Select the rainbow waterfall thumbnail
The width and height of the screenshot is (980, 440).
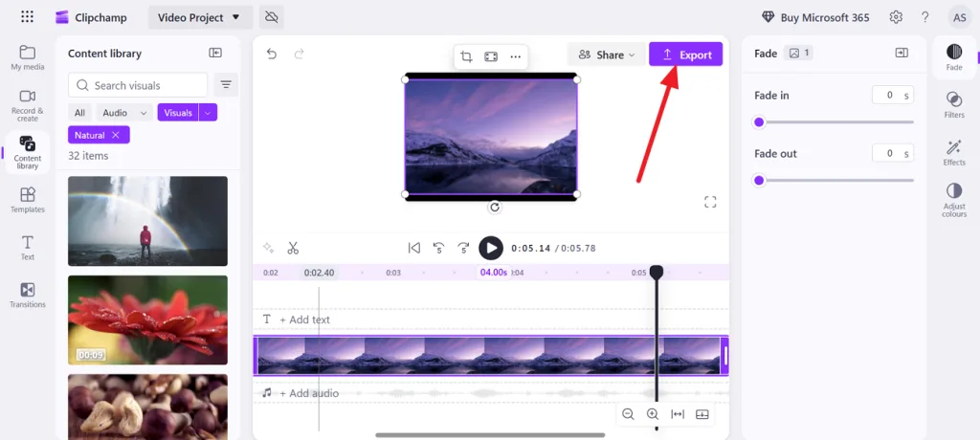pyautogui.click(x=147, y=221)
